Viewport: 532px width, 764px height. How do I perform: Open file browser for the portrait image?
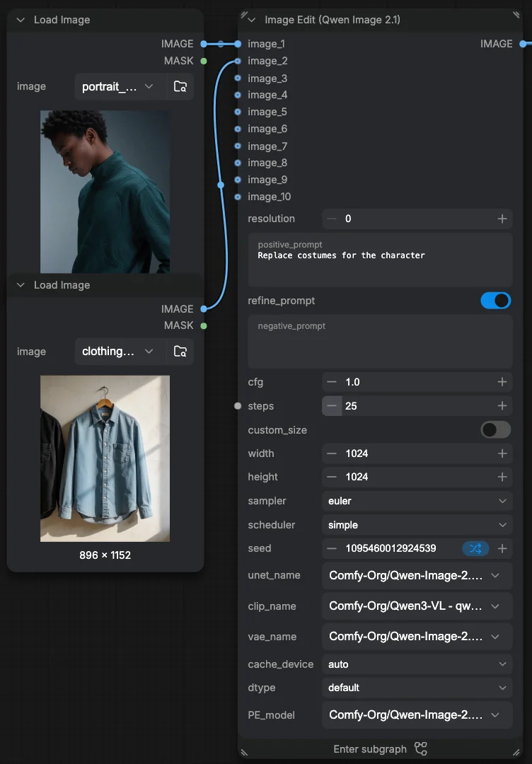click(180, 87)
